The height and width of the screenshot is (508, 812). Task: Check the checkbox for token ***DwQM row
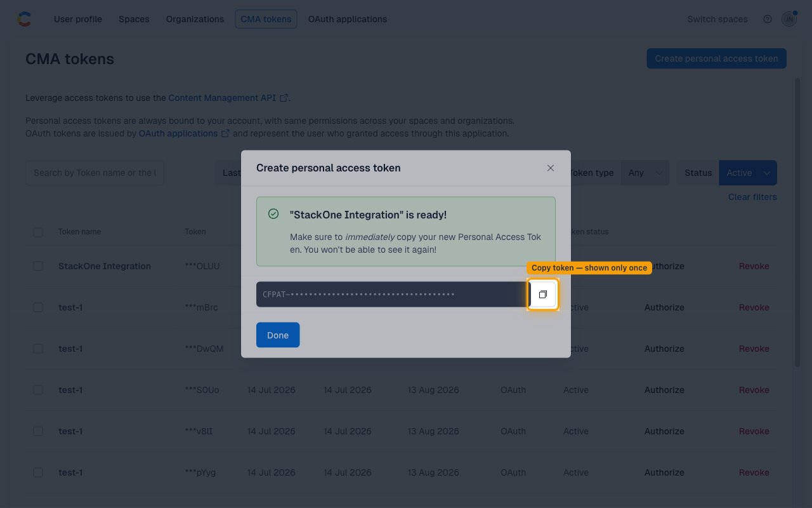(x=38, y=349)
